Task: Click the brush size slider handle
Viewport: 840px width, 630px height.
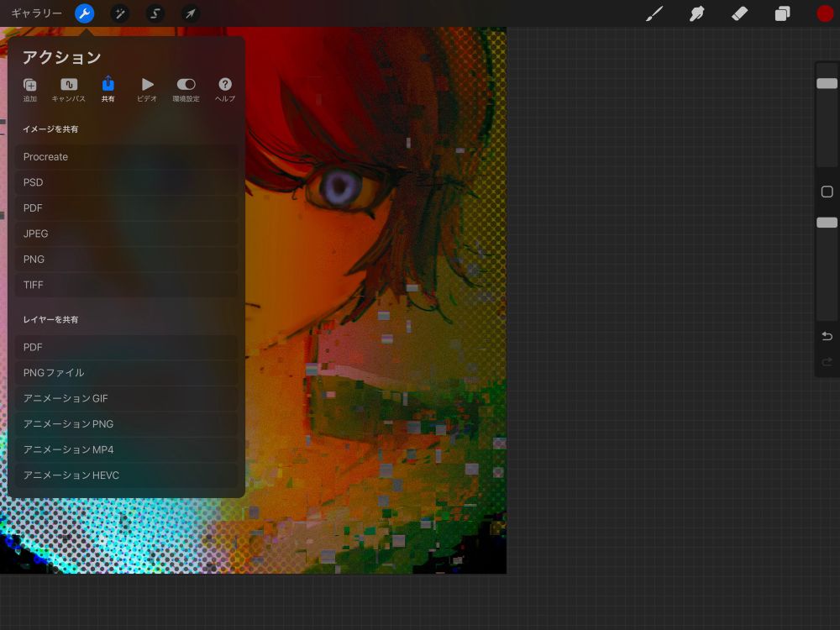Action: [x=827, y=83]
